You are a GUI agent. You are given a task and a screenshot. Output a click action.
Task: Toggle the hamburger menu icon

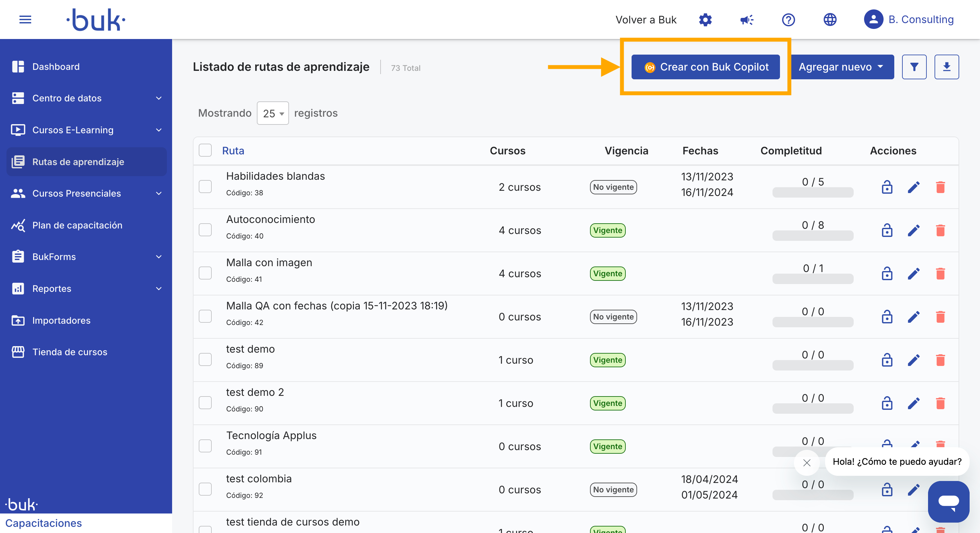coord(25,19)
